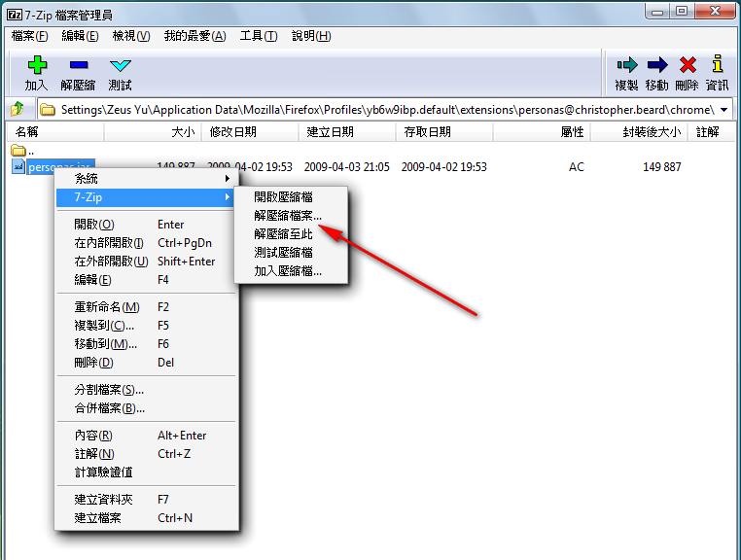Sort by the 大小 column header
This screenshot has height=560, width=741.
(153, 132)
